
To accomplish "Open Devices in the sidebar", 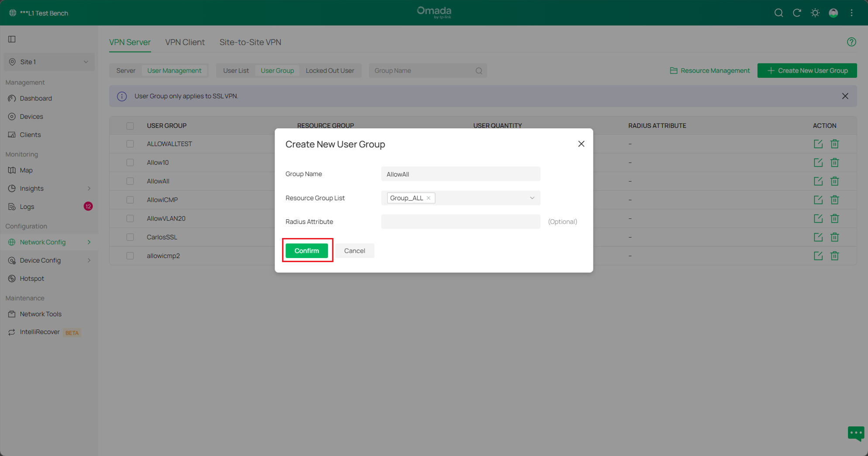I will (x=31, y=117).
